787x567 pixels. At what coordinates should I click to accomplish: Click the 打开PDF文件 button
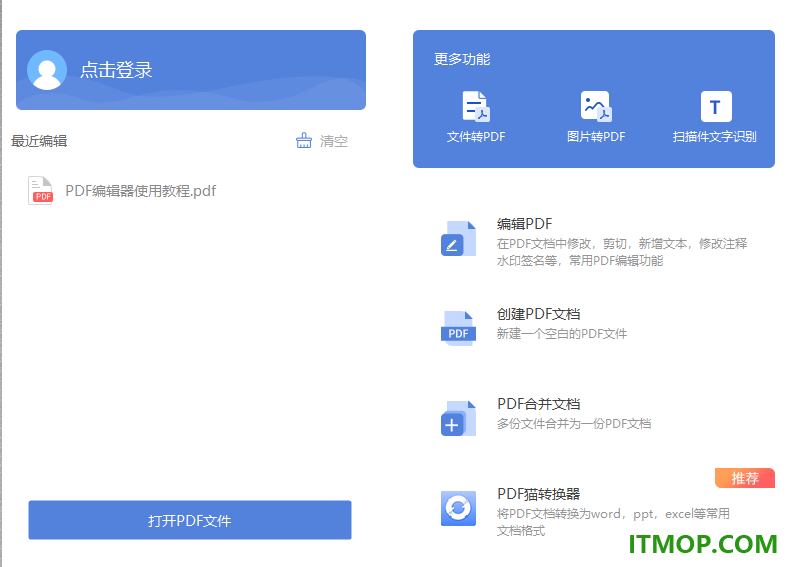pos(190,520)
